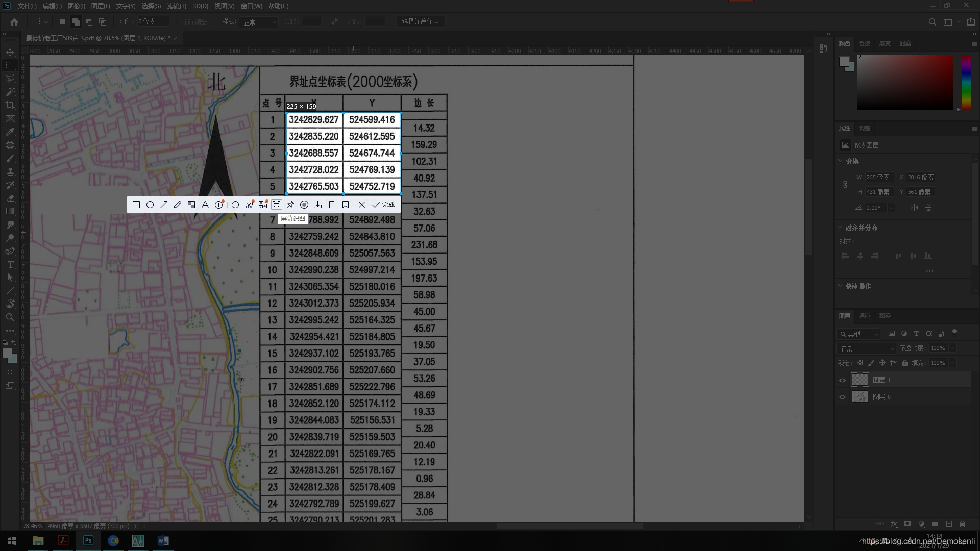Screen dimensions: 980x551
Task: Open the 样式 style dropdown
Action: (x=260, y=22)
